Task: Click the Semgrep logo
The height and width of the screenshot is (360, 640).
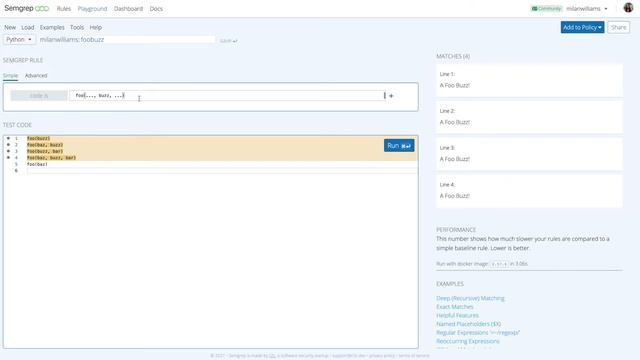Action: pyautogui.click(x=27, y=9)
